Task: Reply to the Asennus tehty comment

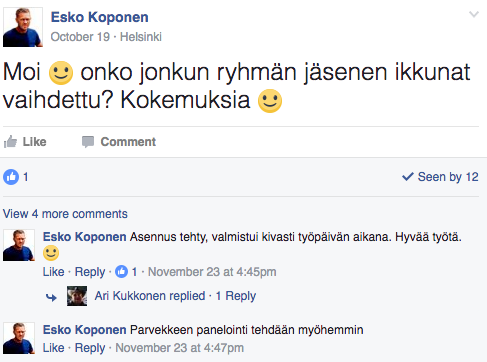Action: [90, 272]
